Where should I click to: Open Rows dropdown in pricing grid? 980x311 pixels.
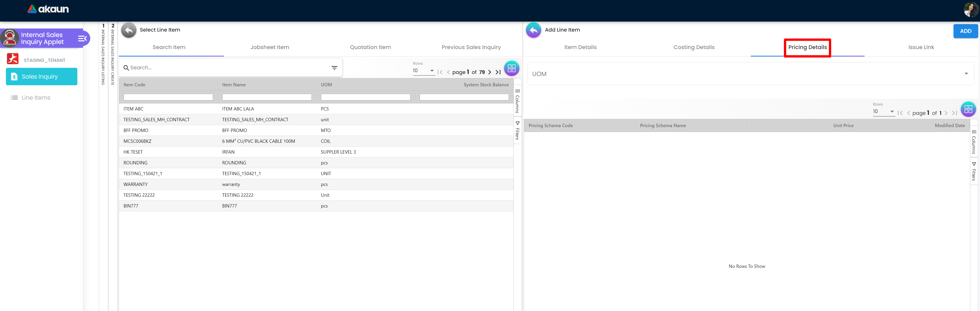883,111
